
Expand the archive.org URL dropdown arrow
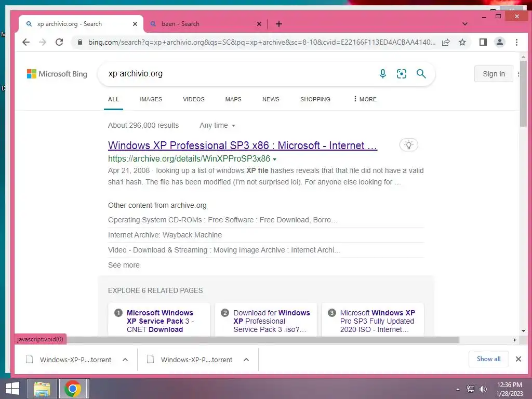(x=274, y=159)
